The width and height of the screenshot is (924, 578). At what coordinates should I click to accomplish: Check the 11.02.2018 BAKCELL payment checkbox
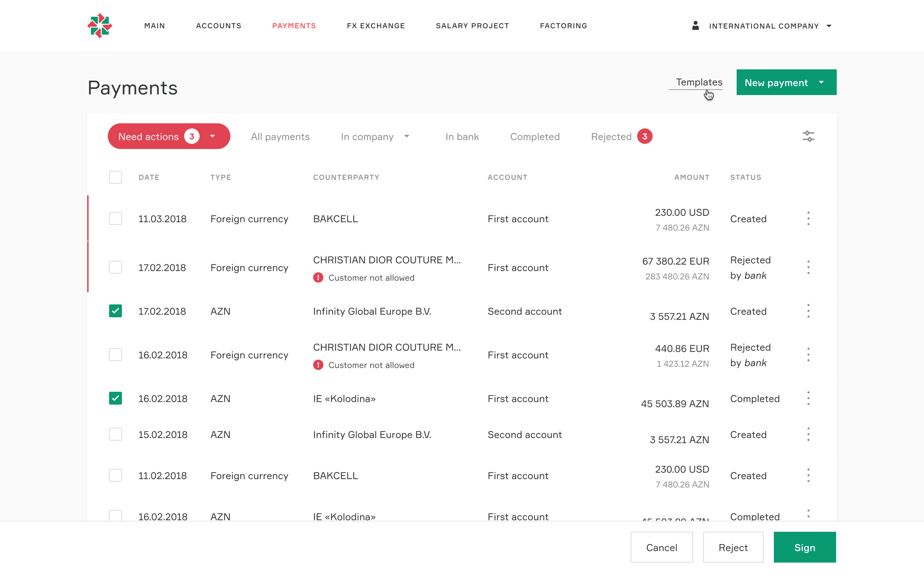115,475
